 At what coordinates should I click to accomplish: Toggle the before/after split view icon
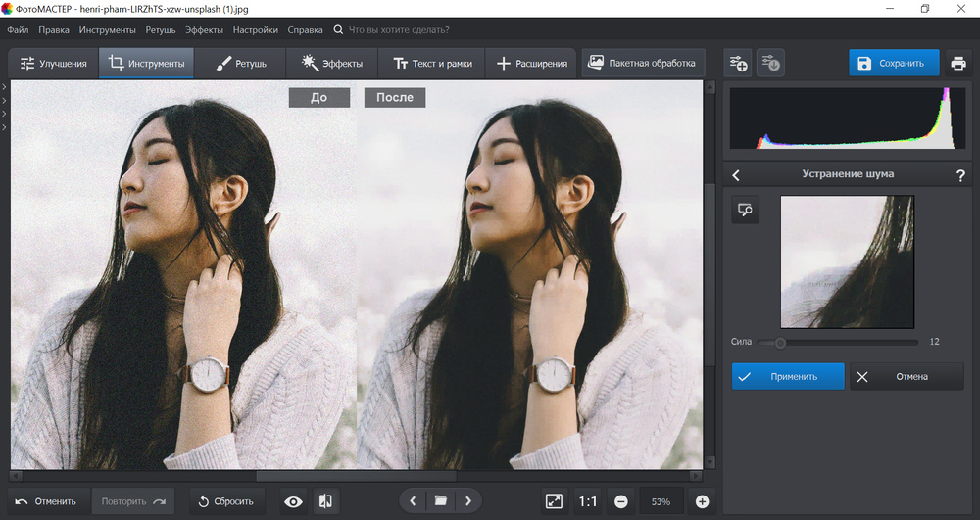[x=325, y=501]
